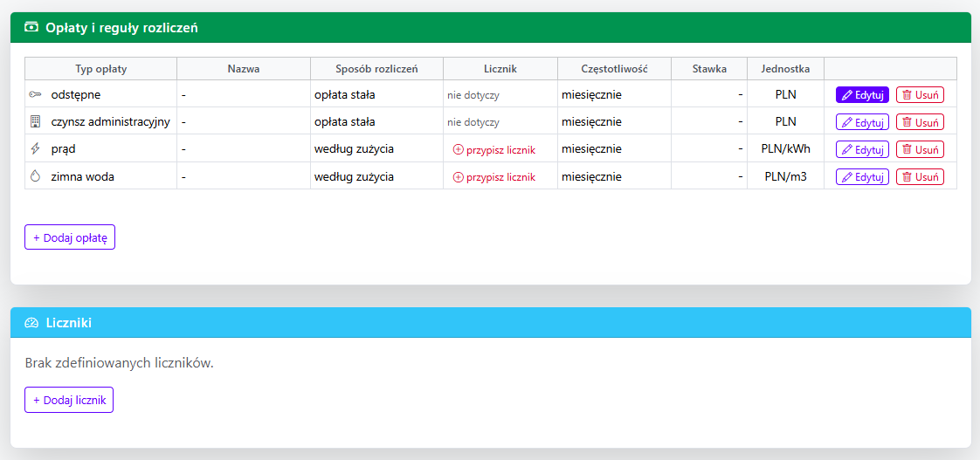Click the Brak zdefiniowanych liczników message
The image size is (980, 460).
[x=120, y=363]
